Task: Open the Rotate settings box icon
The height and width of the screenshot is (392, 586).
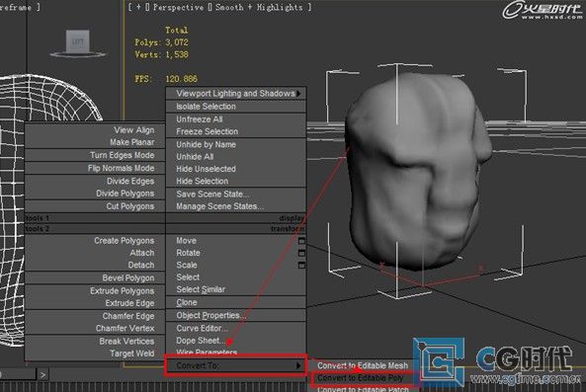Action: click(x=301, y=253)
